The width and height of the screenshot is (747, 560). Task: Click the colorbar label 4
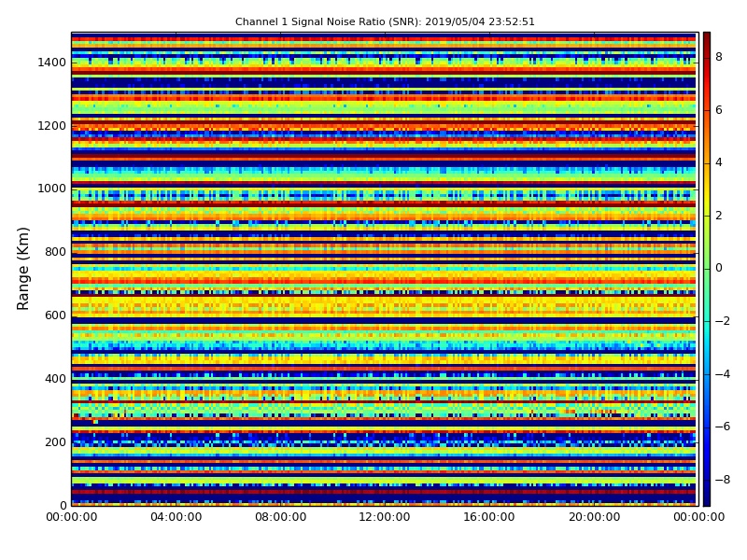(719, 162)
